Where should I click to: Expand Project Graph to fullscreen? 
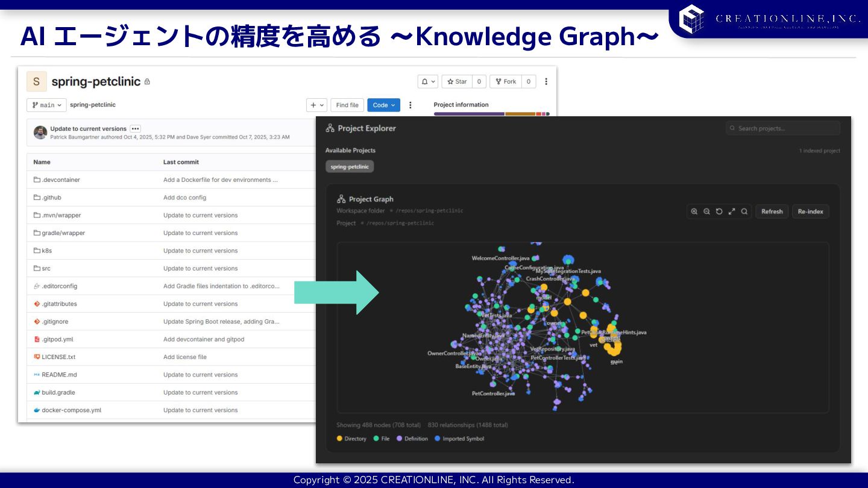[732, 211]
